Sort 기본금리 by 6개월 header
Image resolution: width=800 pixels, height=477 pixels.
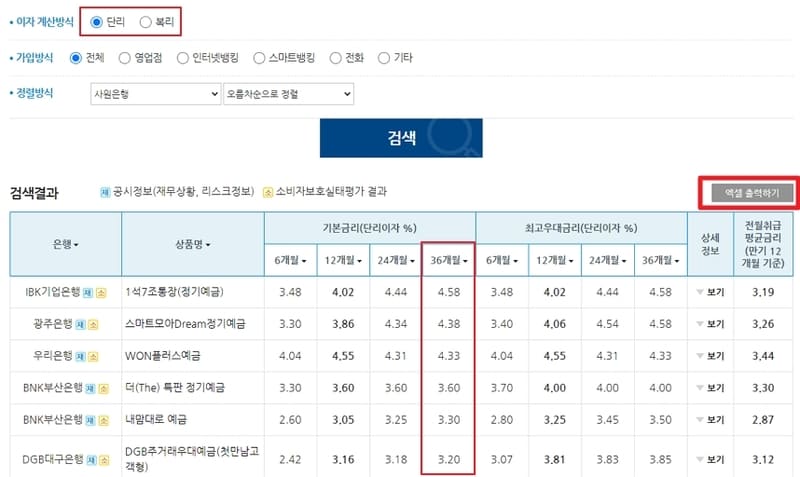[x=290, y=260]
